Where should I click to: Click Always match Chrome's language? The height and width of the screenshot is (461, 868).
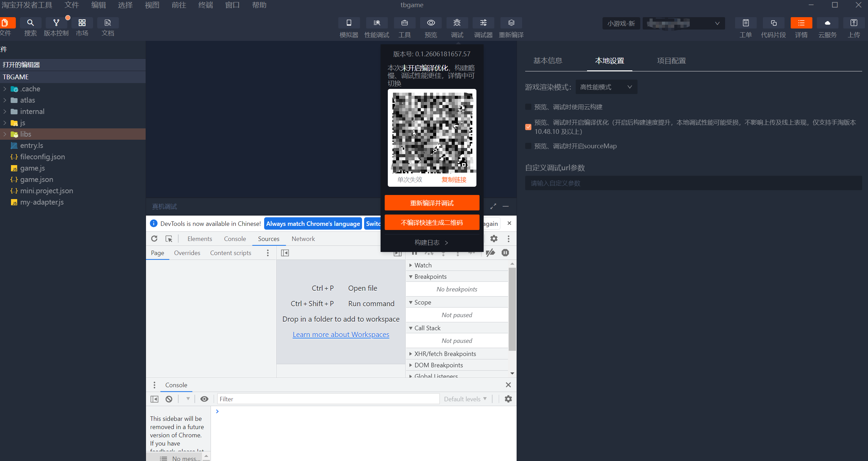click(313, 224)
